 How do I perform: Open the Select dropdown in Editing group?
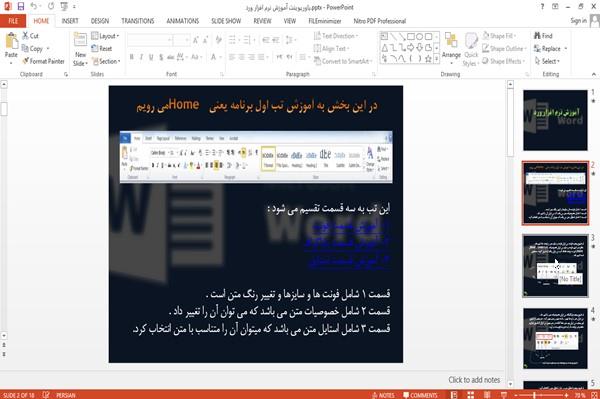[547, 61]
